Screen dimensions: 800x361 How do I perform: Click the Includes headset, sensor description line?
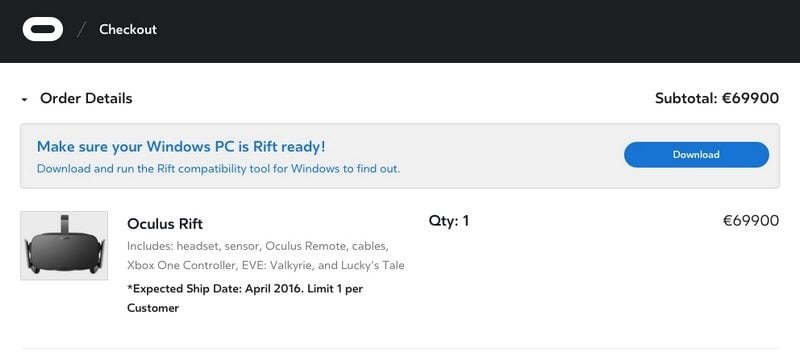(x=258, y=246)
